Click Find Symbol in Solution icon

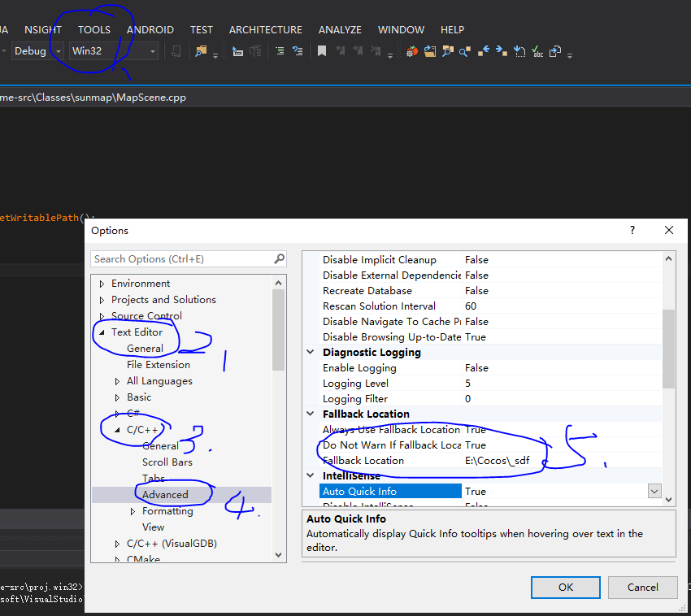(448, 51)
